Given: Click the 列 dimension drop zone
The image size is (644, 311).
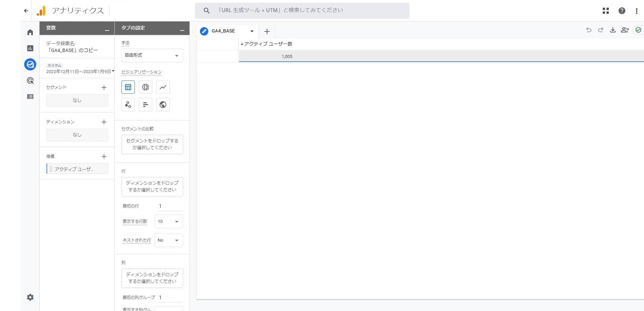Looking at the screenshot, I should 152,278.
